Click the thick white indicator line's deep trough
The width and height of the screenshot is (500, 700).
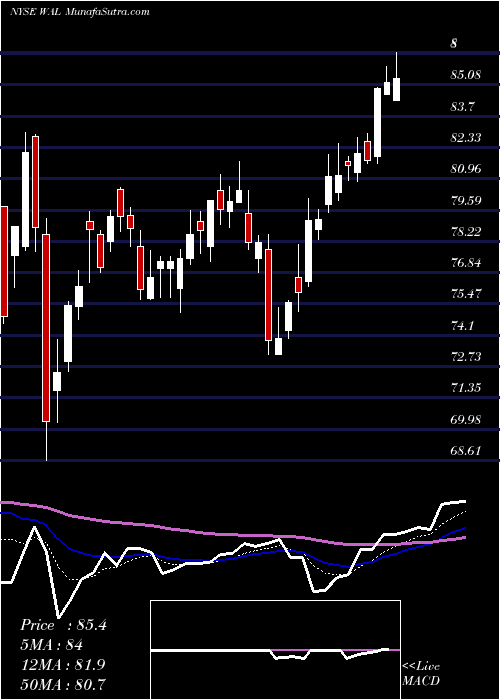(58, 617)
